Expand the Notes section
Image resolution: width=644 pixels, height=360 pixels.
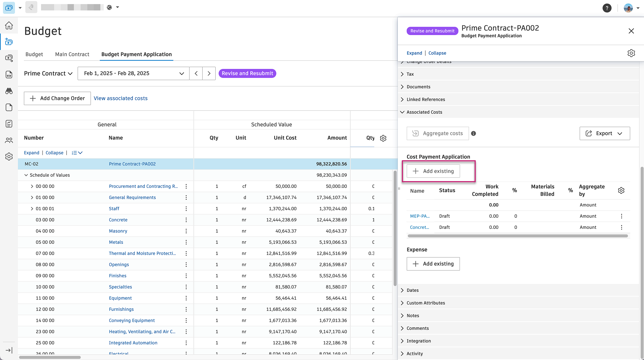[x=402, y=316]
